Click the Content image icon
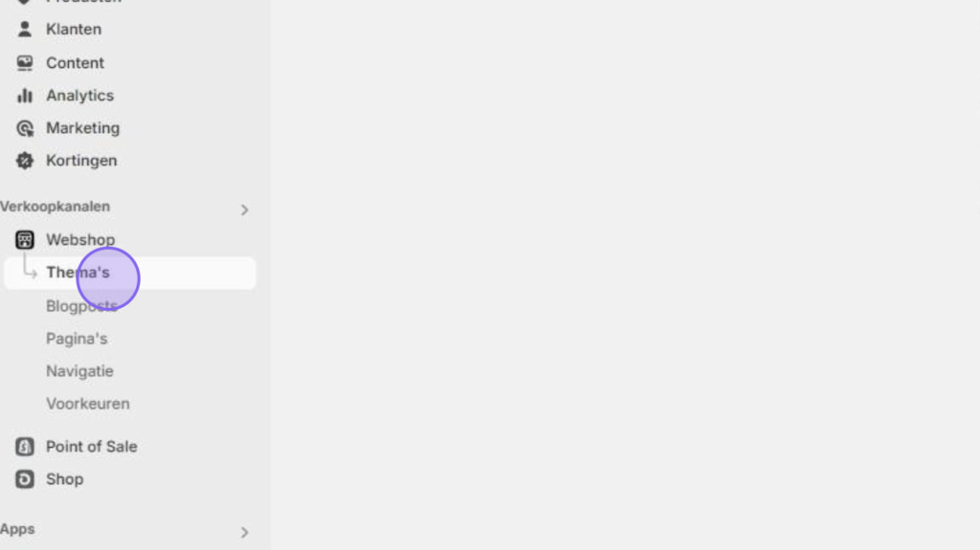Screen dimensions: 980x550 24,63
